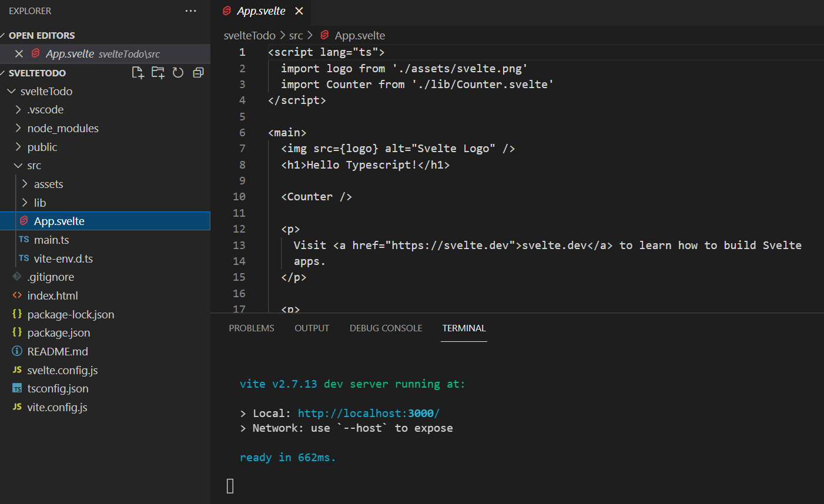Collapse the svelteTodo root folder
The image size is (824, 504).
point(11,91)
